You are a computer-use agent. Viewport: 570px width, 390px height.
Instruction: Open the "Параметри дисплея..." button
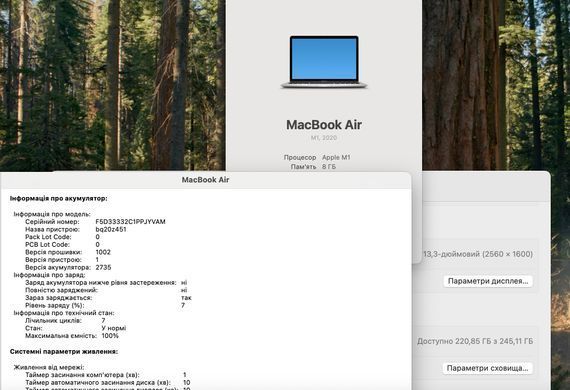[488, 281]
